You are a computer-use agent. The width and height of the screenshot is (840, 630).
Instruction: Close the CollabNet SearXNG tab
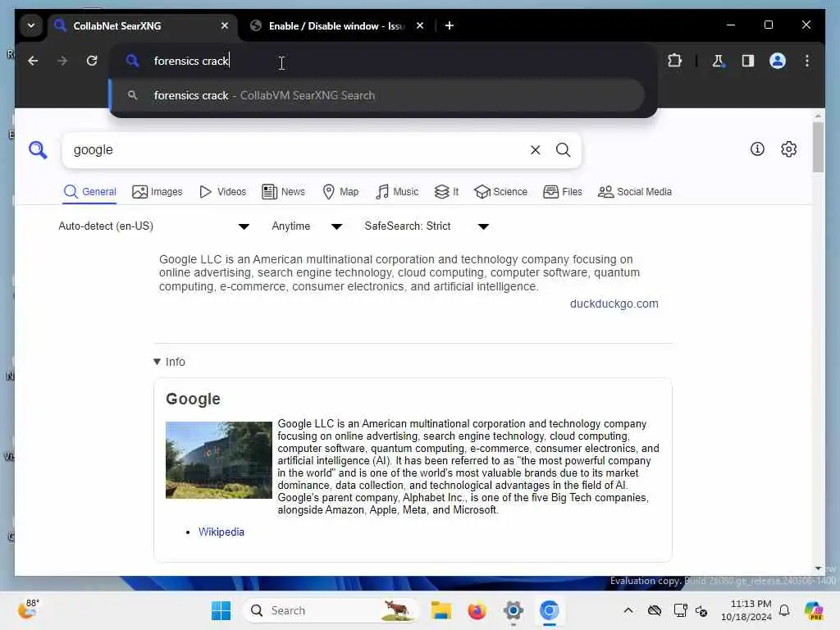click(x=225, y=25)
